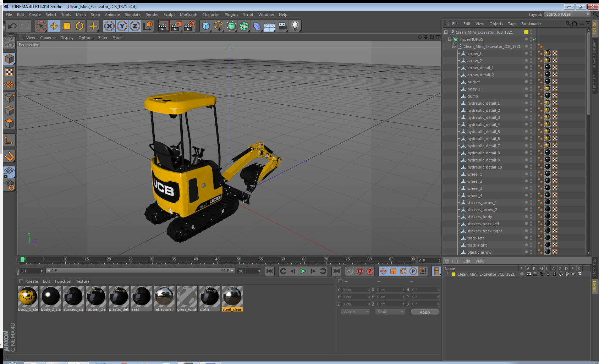Toggle the Z axis lock

(x=135, y=26)
